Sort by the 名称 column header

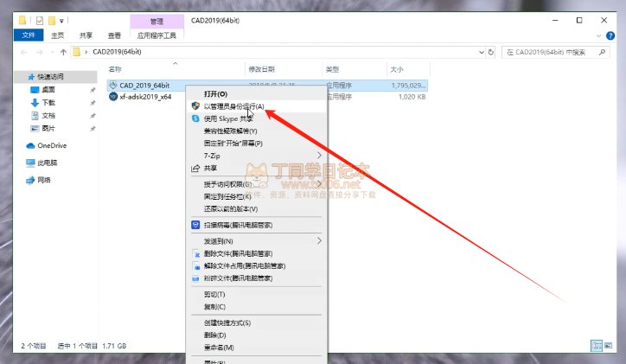point(115,69)
